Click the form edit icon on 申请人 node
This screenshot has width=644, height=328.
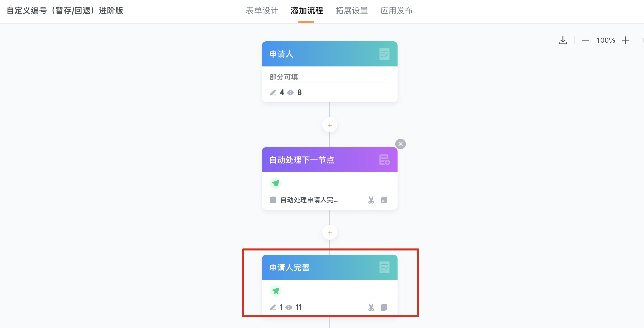click(384, 54)
